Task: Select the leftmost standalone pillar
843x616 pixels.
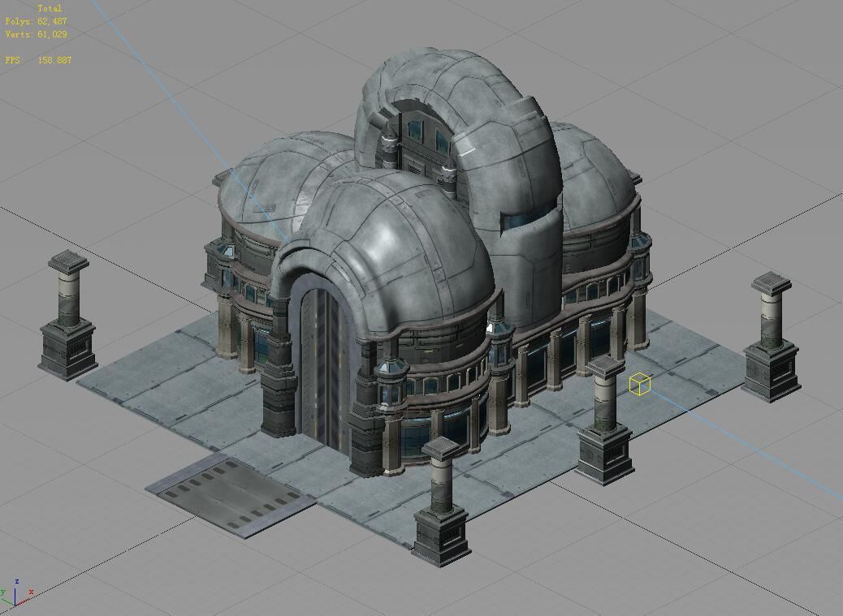Action: point(67,315)
